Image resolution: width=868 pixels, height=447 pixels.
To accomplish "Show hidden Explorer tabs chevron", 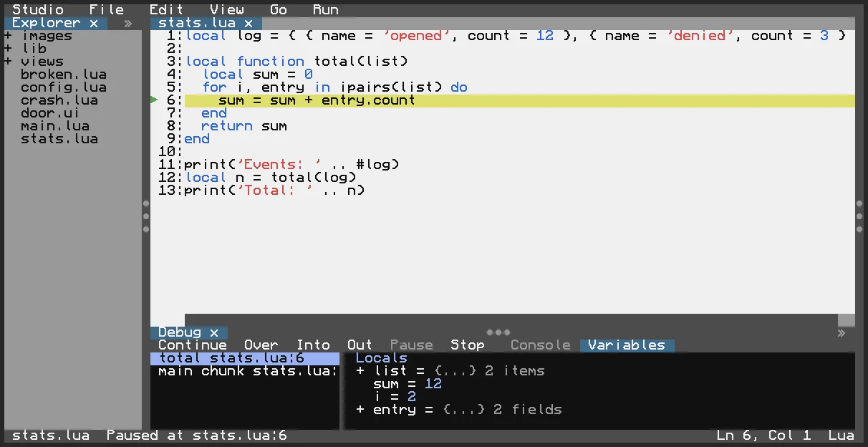I will [x=128, y=23].
